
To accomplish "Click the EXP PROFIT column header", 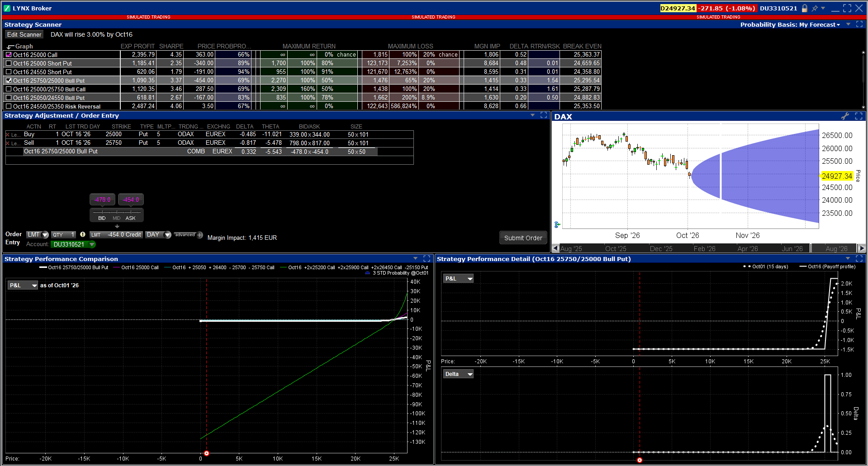I will 138,46.
